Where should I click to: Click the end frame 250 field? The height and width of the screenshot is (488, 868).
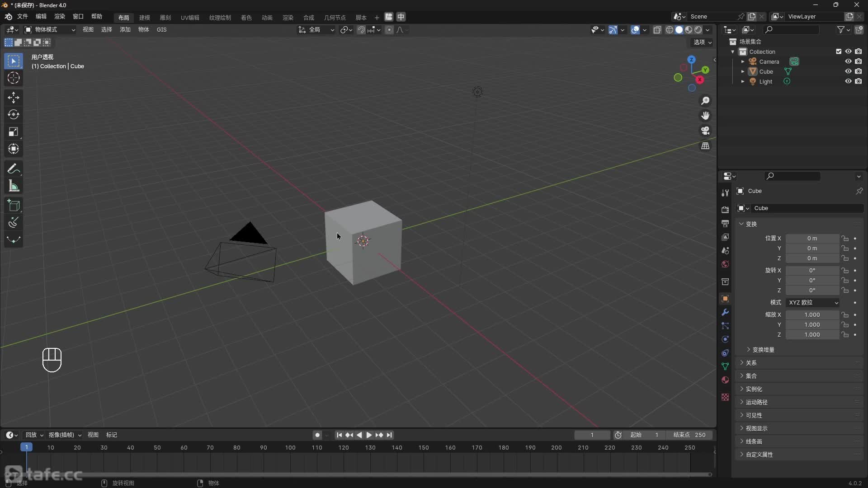(x=689, y=435)
